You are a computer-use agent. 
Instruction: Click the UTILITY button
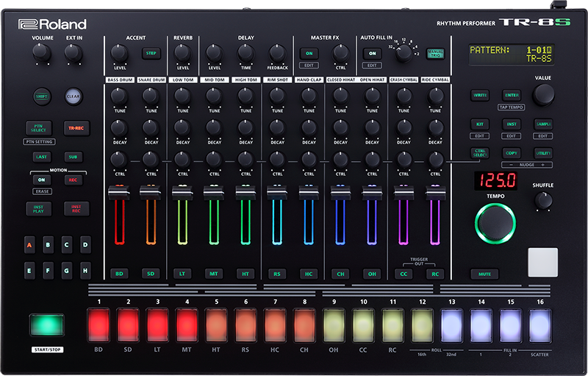(x=543, y=153)
